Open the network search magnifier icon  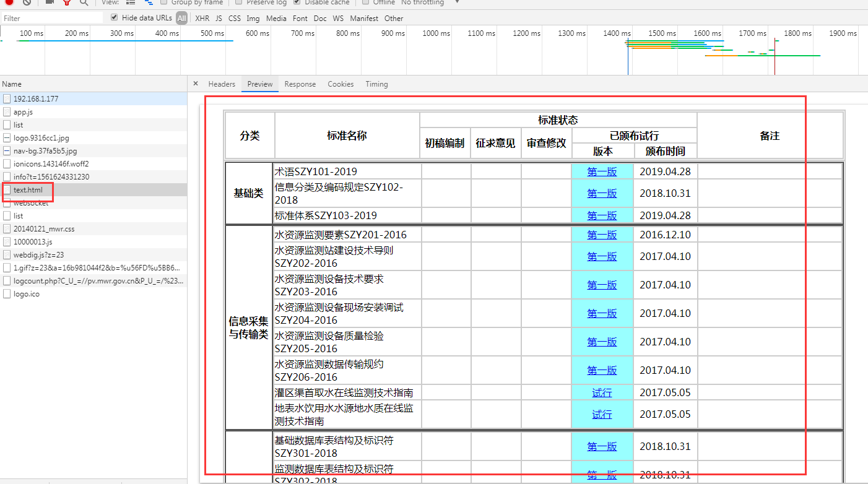click(x=84, y=3)
